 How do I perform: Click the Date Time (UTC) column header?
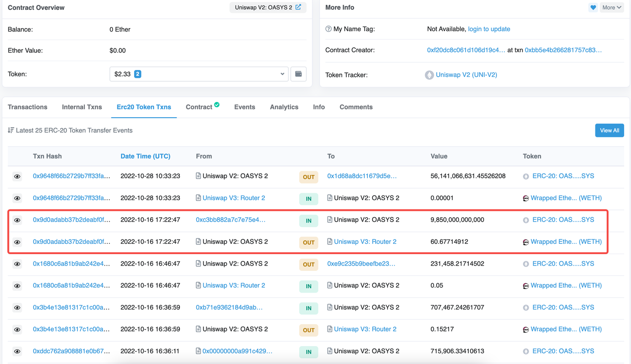(x=145, y=156)
